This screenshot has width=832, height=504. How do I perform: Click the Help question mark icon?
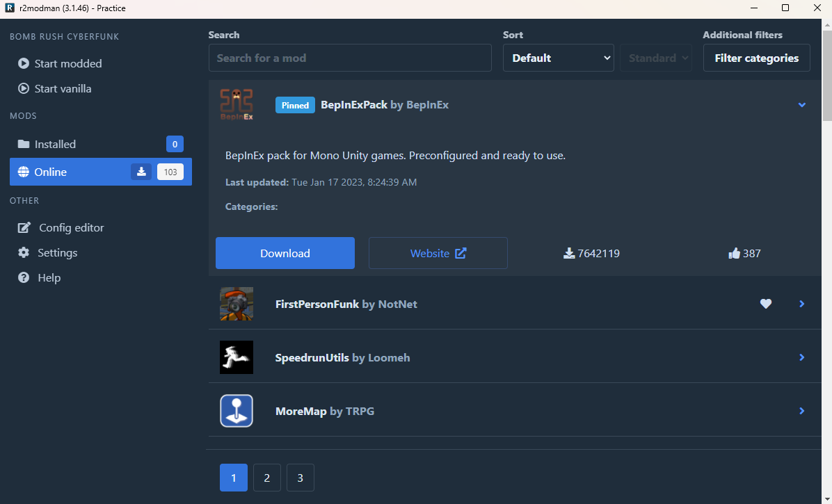(23, 277)
